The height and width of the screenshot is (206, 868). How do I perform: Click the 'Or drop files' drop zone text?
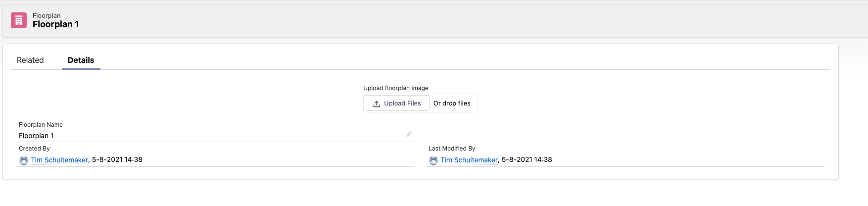point(452,103)
